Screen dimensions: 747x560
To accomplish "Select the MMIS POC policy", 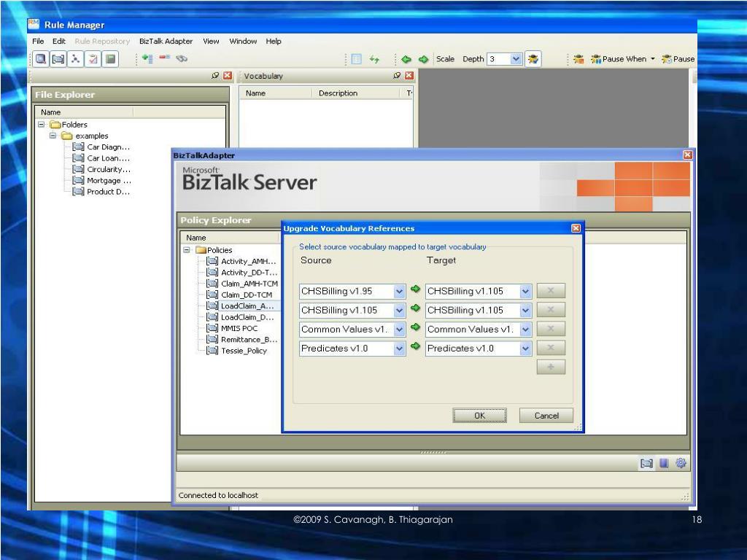I will pos(232,328).
